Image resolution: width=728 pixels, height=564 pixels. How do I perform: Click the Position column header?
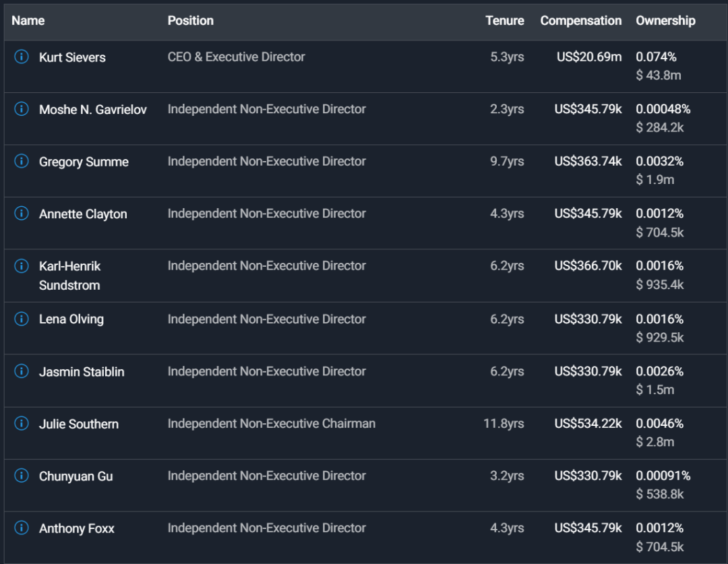[x=190, y=20]
